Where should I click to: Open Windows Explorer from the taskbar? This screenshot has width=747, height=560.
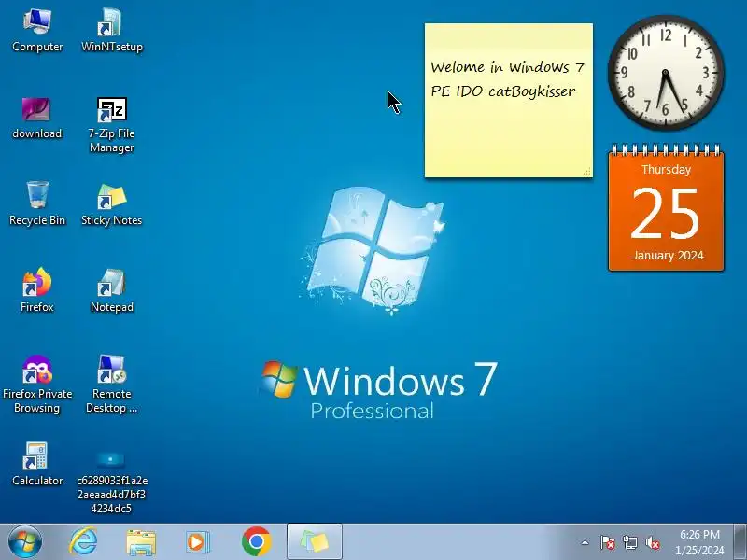pyautogui.click(x=141, y=542)
